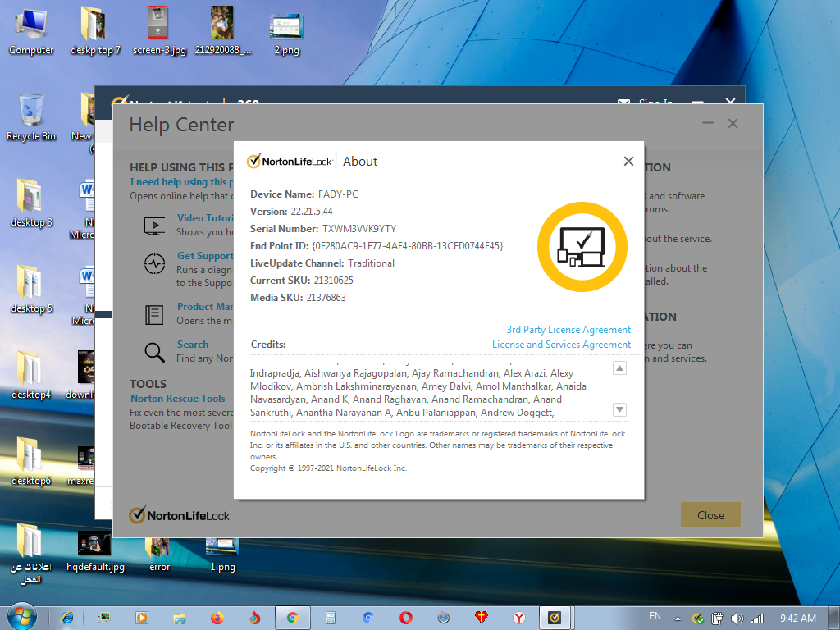Select the 'deskp top 7' folder
This screenshot has width=840, height=630.
pos(95,31)
